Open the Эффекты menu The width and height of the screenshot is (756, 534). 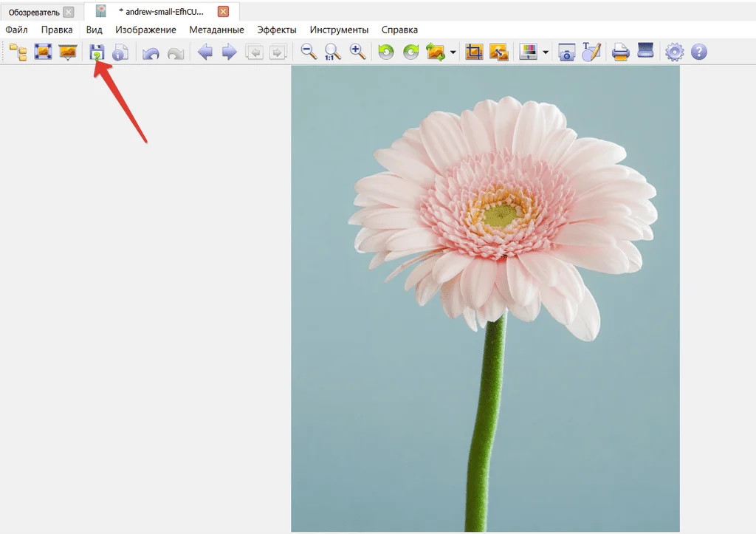277,30
